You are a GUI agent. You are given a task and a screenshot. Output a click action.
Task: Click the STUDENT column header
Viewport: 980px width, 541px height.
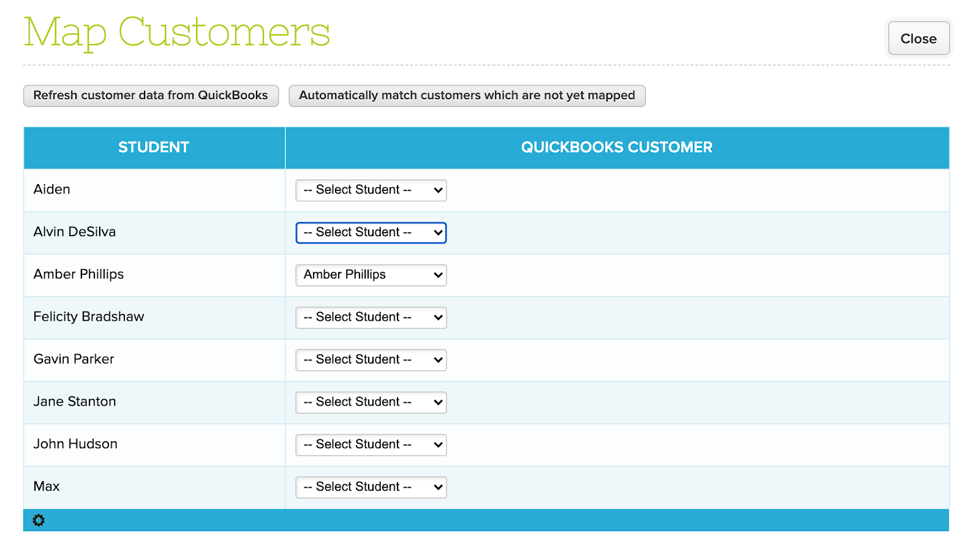[x=154, y=147]
